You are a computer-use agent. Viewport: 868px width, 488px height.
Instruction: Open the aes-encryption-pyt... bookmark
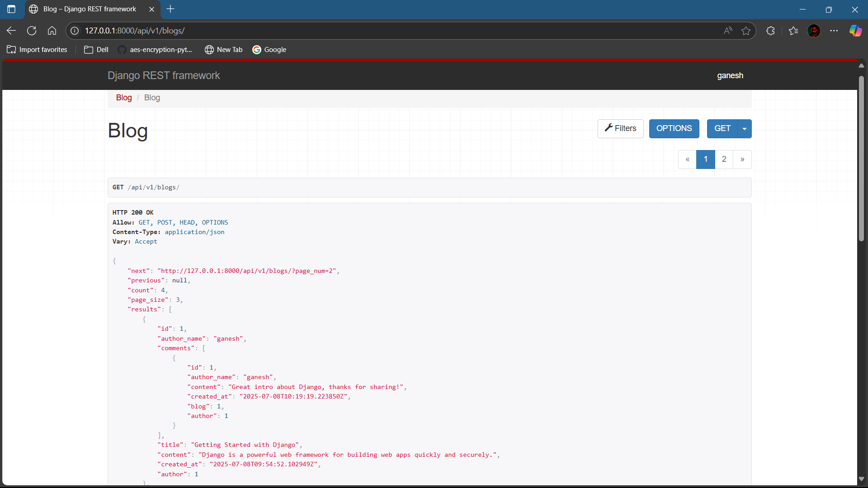click(155, 50)
